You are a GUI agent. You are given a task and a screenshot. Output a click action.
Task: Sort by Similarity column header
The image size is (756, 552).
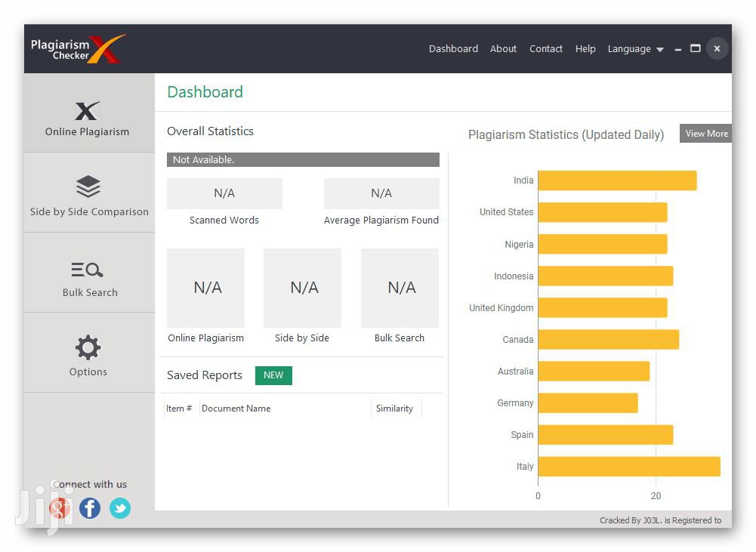(394, 409)
